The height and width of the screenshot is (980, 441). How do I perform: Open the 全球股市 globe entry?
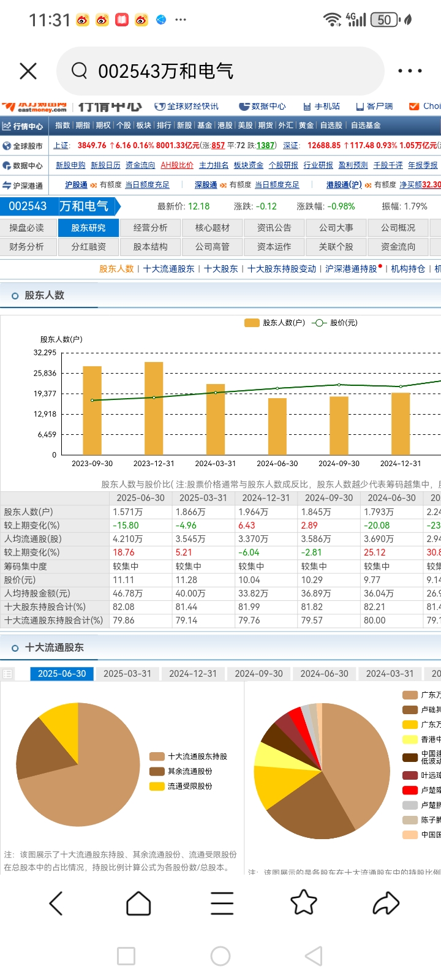[23, 146]
